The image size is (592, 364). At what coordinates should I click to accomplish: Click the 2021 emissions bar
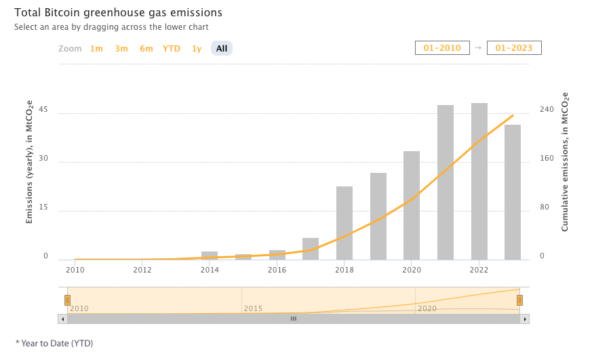(x=446, y=182)
